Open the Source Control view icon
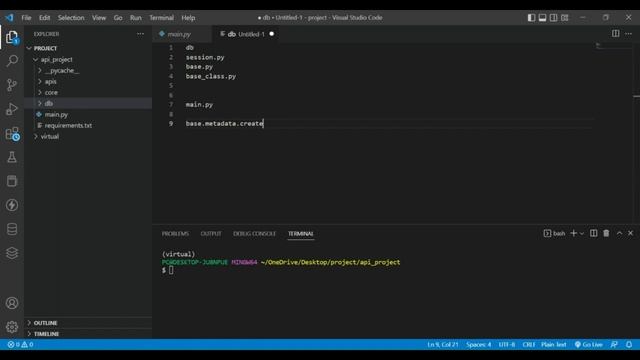This screenshot has height=360, width=640. (12, 85)
